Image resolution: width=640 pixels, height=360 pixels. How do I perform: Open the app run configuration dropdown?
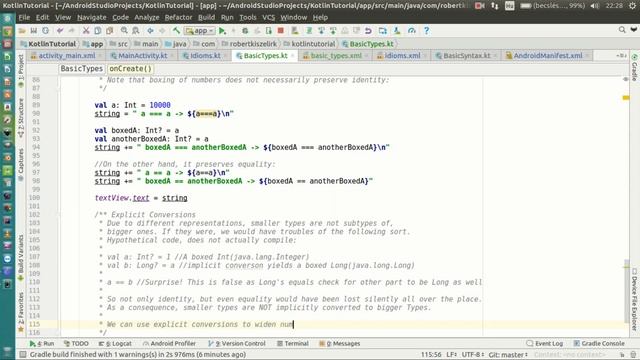[200, 31]
